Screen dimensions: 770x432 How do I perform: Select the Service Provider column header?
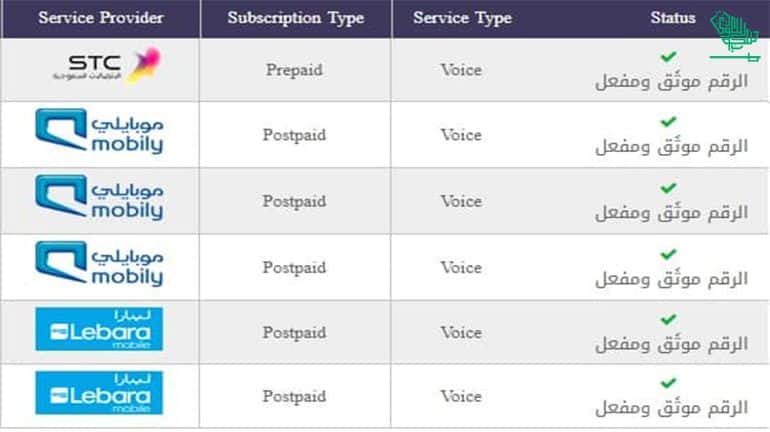click(x=101, y=18)
